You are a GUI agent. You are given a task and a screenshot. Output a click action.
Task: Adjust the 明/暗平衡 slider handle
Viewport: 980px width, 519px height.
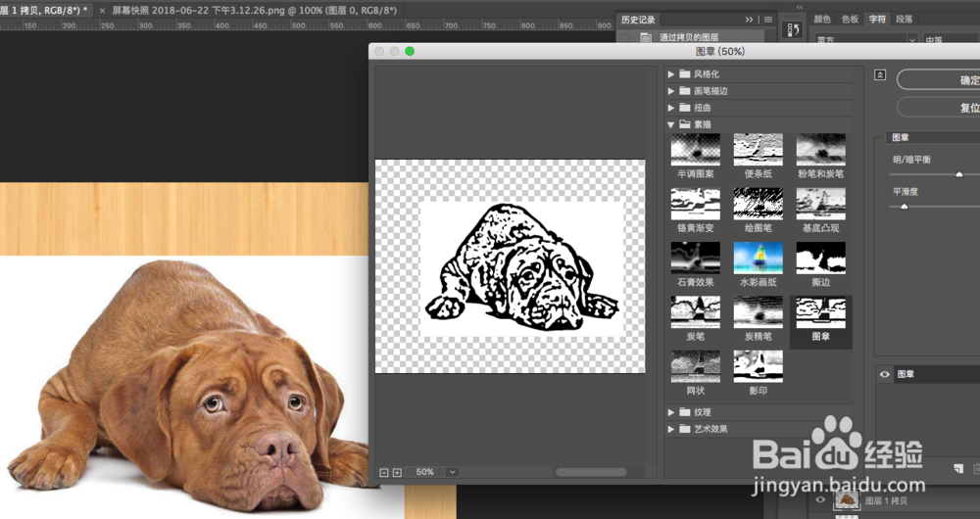coord(959,175)
